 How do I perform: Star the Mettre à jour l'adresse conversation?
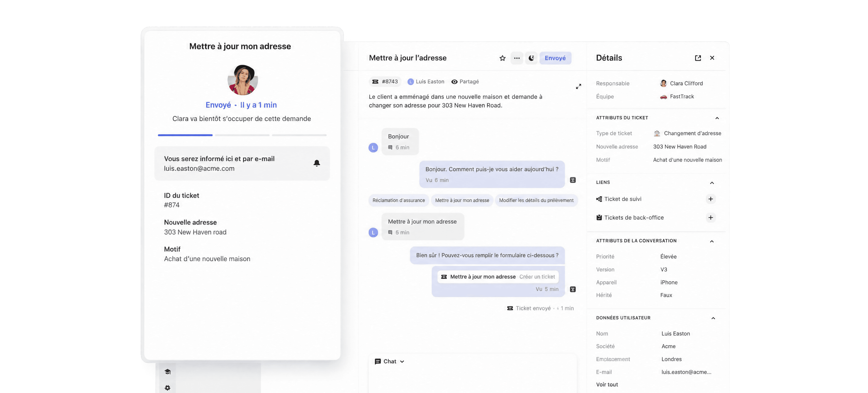pyautogui.click(x=502, y=58)
